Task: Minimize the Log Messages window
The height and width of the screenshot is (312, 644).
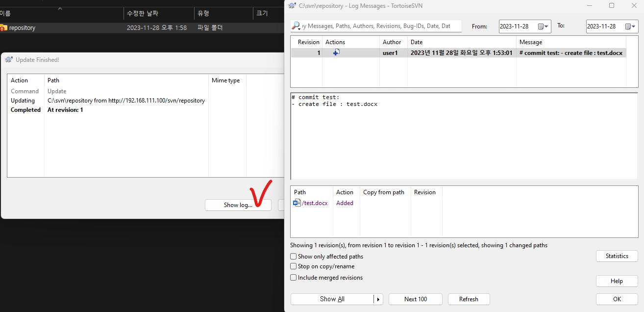Action: (591, 5)
